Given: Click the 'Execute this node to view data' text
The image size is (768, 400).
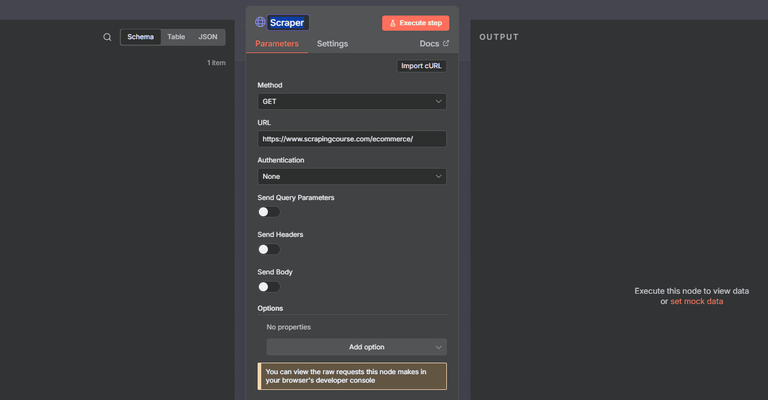Looking at the screenshot, I should pos(692,291).
